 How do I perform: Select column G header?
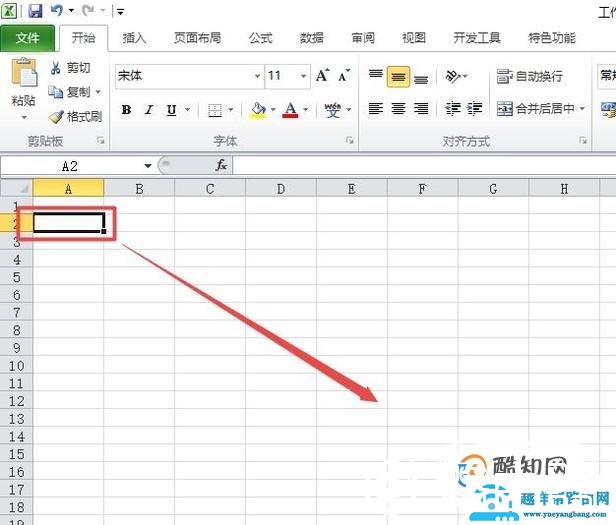(x=493, y=189)
